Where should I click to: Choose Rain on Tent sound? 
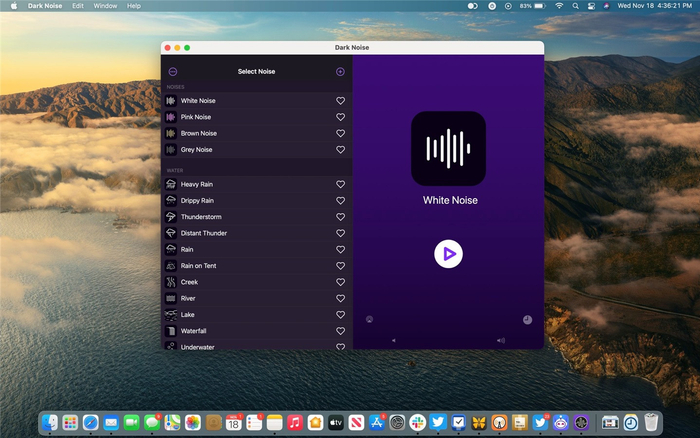coord(198,266)
